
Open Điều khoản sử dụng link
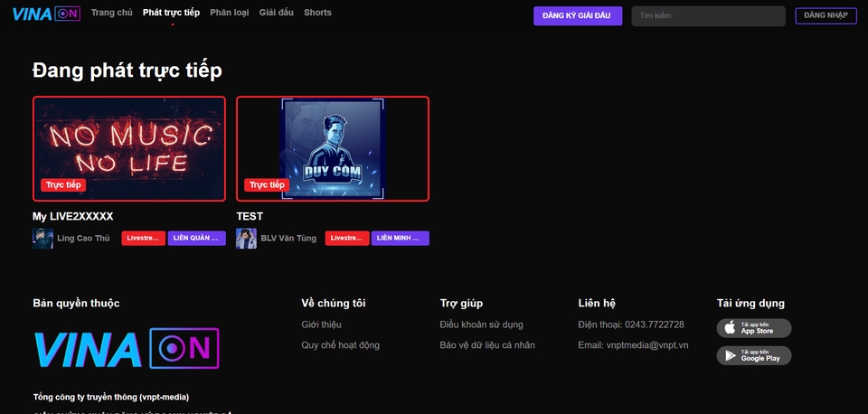click(x=482, y=325)
